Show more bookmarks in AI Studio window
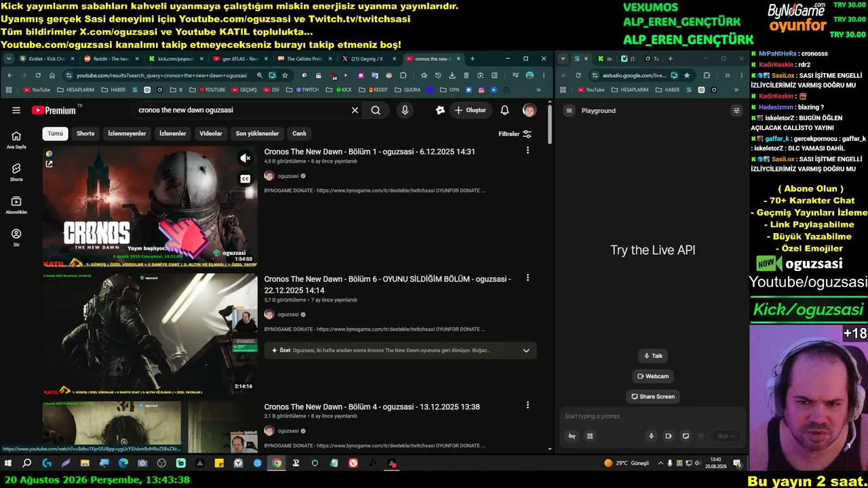The height and width of the screenshot is (488, 868). pyautogui.click(x=736, y=89)
